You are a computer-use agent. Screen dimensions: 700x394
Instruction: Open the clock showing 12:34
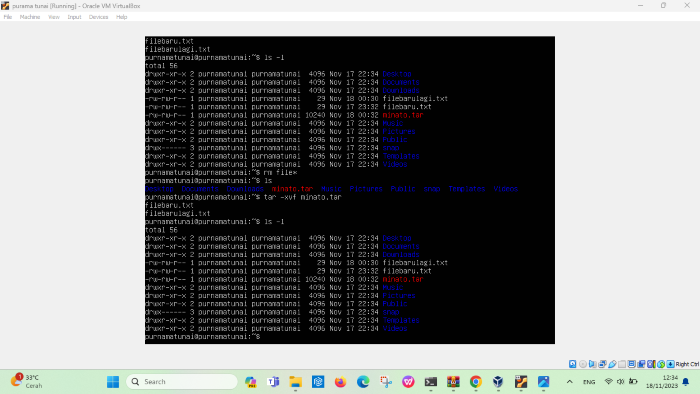(x=662, y=382)
